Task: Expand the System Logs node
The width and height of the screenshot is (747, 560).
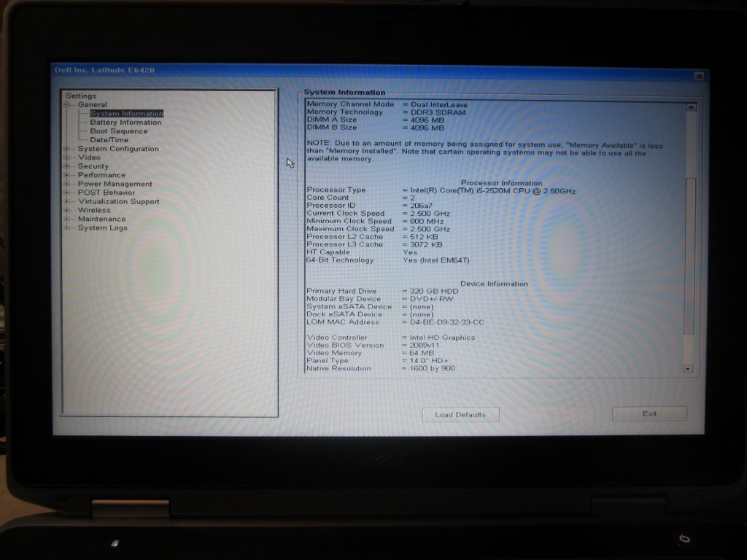Action: tap(67, 228)
